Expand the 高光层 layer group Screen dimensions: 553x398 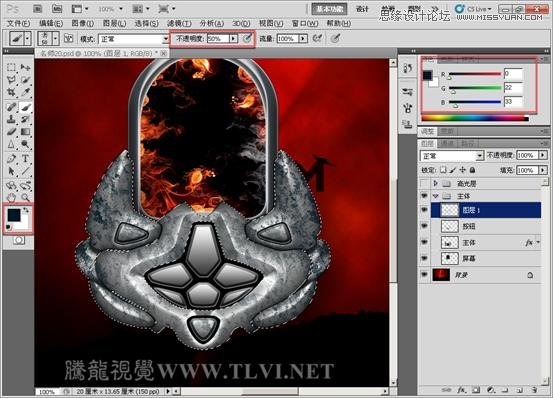[x=436, y=183]
